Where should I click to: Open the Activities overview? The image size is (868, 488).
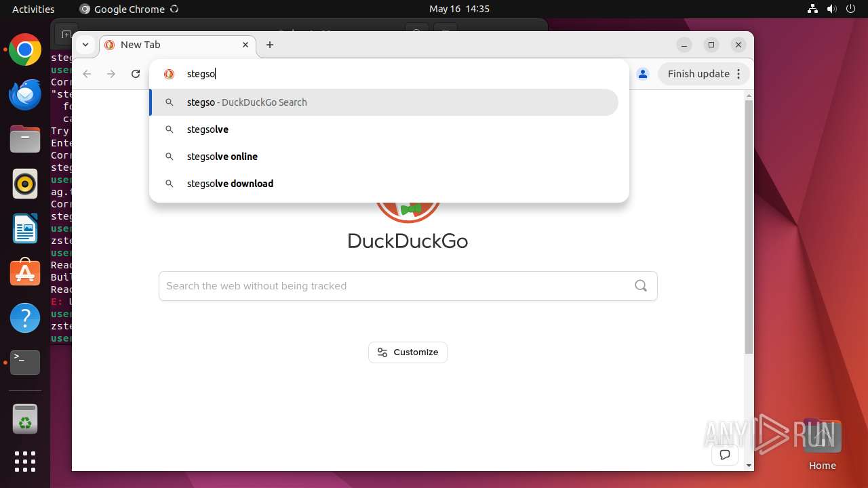coord(33,9)
